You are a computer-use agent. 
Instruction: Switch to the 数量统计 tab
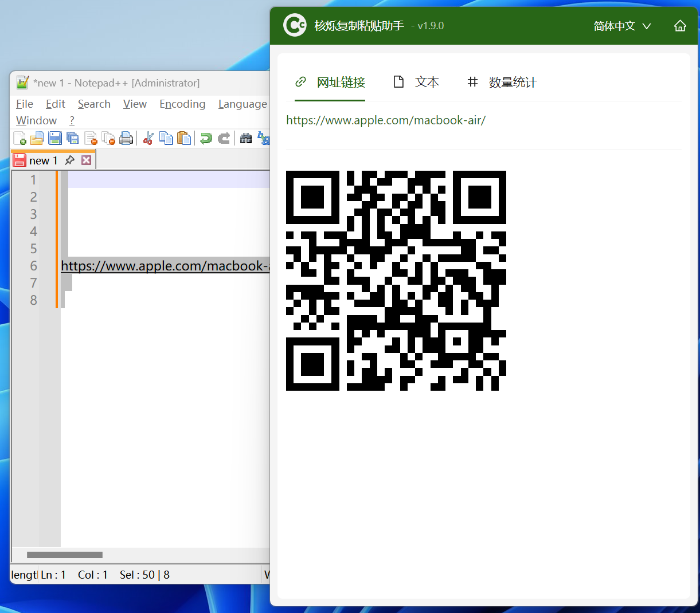click(502, 82)
